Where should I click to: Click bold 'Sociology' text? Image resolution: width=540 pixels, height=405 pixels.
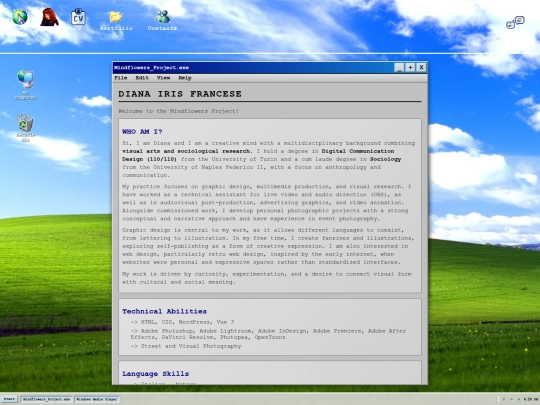(385, 159)
